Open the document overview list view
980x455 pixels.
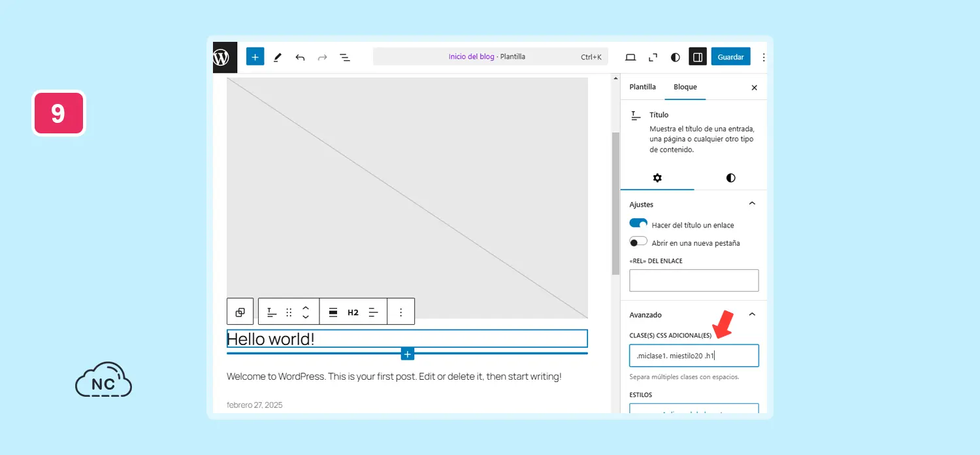(x=345, y=57)
